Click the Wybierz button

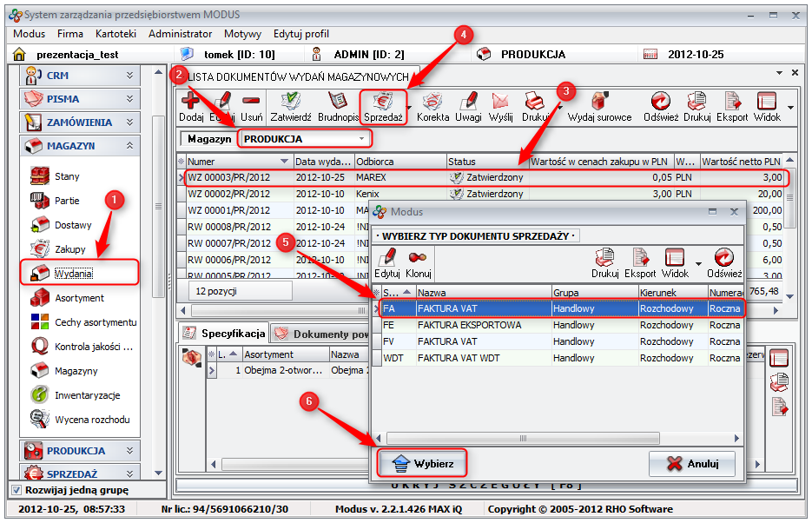click(x=423, y=464)
